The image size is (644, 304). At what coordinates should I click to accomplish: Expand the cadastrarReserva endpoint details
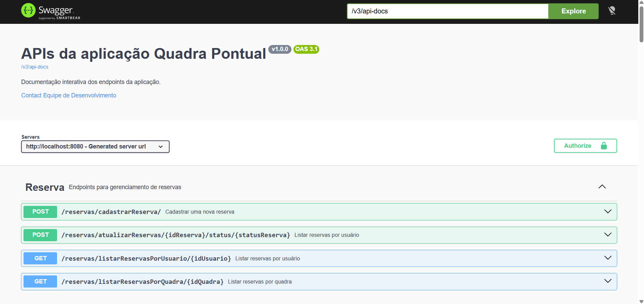pyautogui.click(x=607, y=212)
